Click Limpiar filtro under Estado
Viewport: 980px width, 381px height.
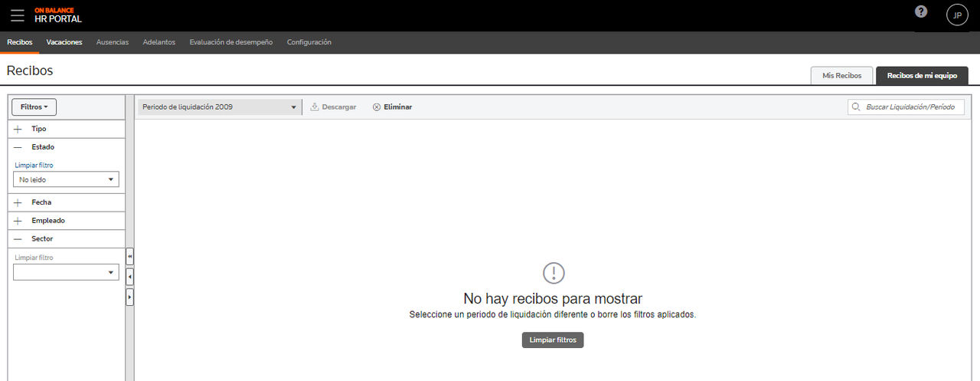coord(34,165)
